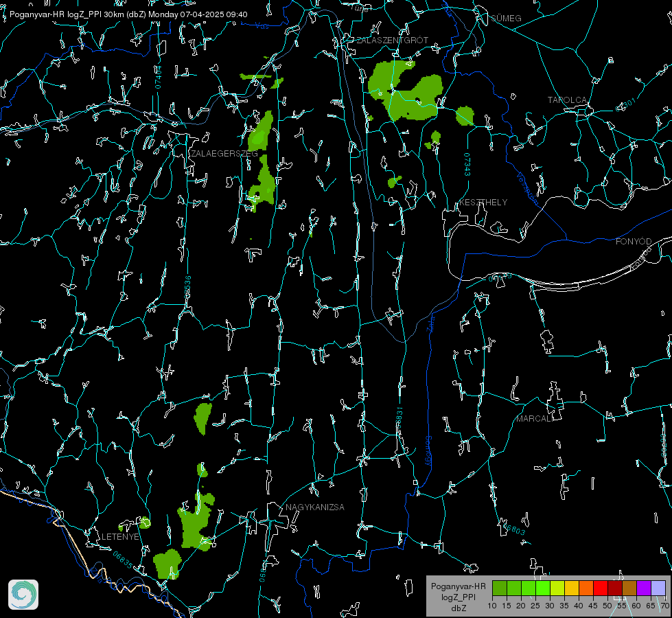This screenshot has width=672, height=618.
Task: Select the 55–60 dBZ brown legend swatch
Action: tap(629, 588)
